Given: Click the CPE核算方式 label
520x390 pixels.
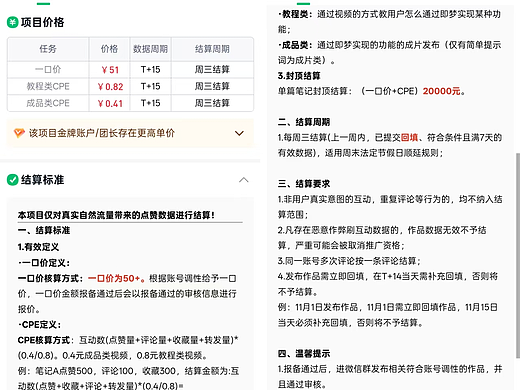Looking at the screenshot, I should pos(44,340).
